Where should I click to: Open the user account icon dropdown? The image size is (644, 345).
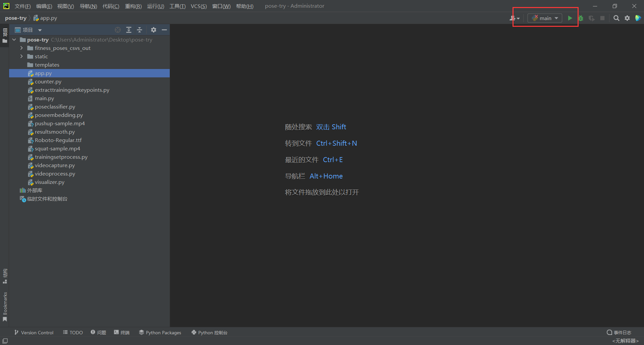coord(515,18)
